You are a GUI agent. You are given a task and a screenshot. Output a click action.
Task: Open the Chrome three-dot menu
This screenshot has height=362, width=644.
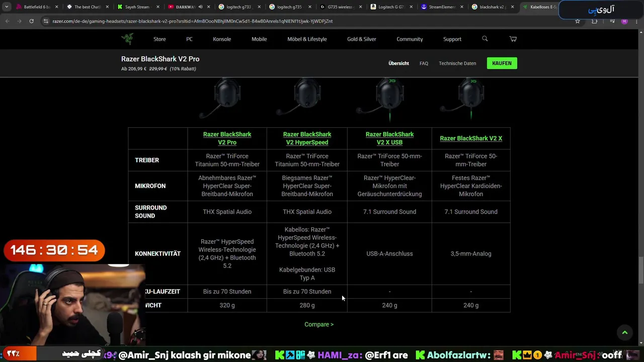click(x=637, y=21)
